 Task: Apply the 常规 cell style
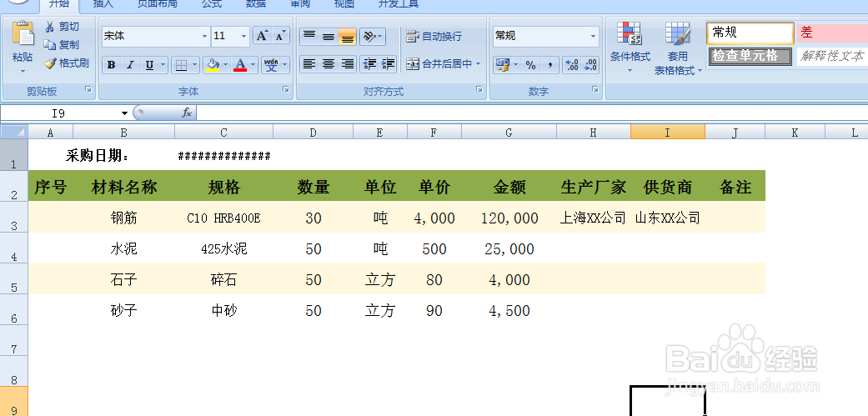[750, 33]
